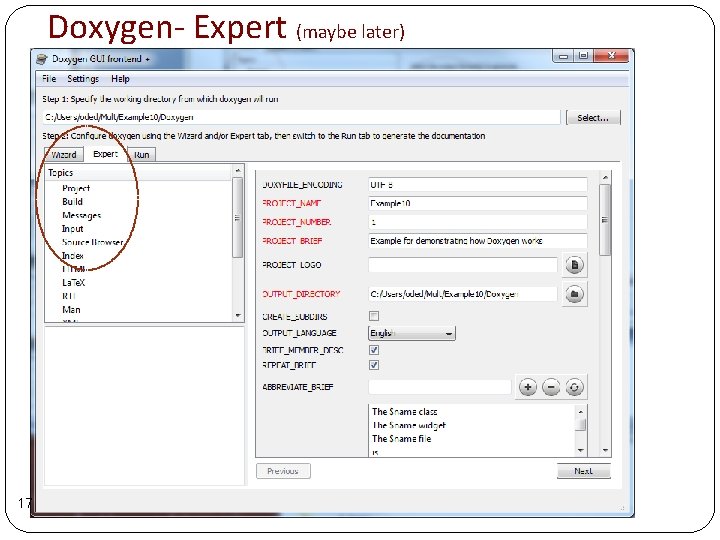Click settings panel scroll up arrow
This screenshot has height=540, width=720.
[605, 177]
